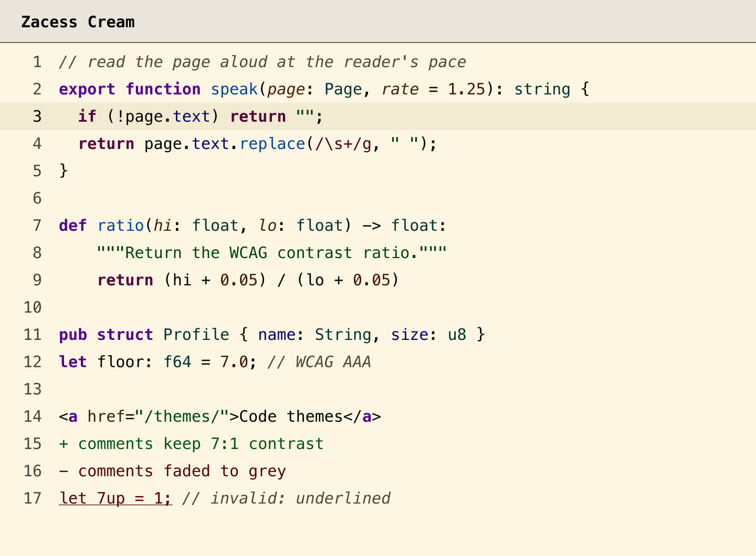Click the 'String' type in Profile struct
756x556 pixels.
pos(343,335)
